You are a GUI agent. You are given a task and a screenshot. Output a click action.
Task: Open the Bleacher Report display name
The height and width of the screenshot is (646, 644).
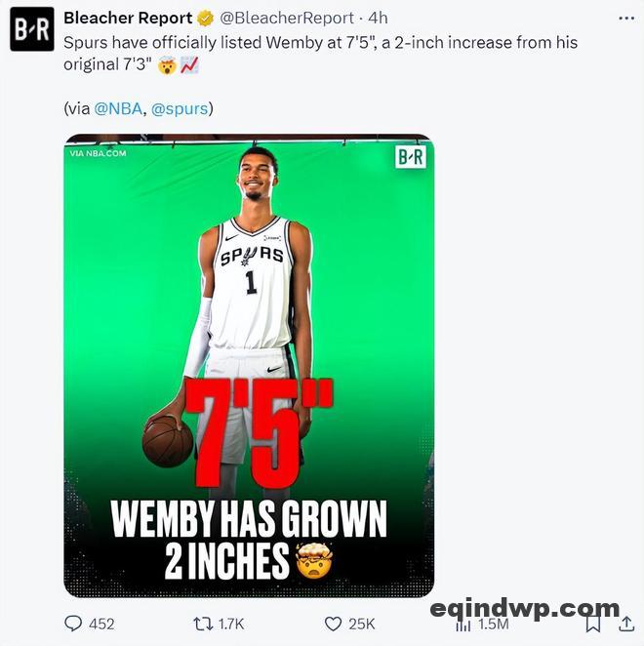128,19
